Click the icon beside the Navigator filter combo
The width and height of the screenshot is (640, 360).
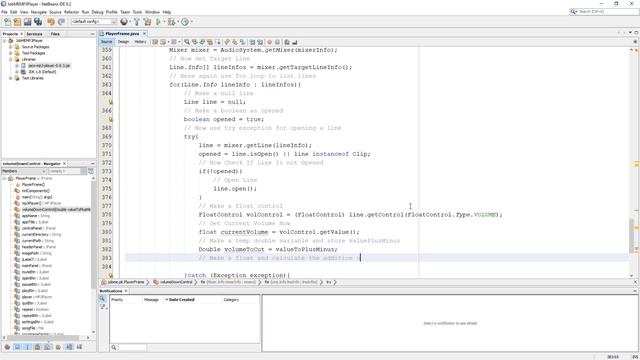click(x=91, y=171)
